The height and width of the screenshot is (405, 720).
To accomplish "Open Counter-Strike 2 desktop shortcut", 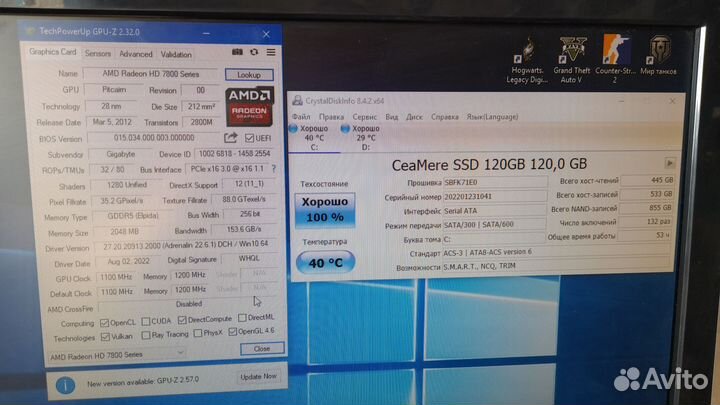I will tap(615, 59).
